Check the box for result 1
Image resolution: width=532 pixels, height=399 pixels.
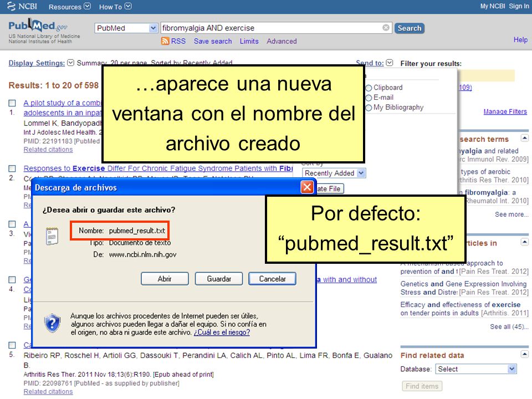(12, 103)
